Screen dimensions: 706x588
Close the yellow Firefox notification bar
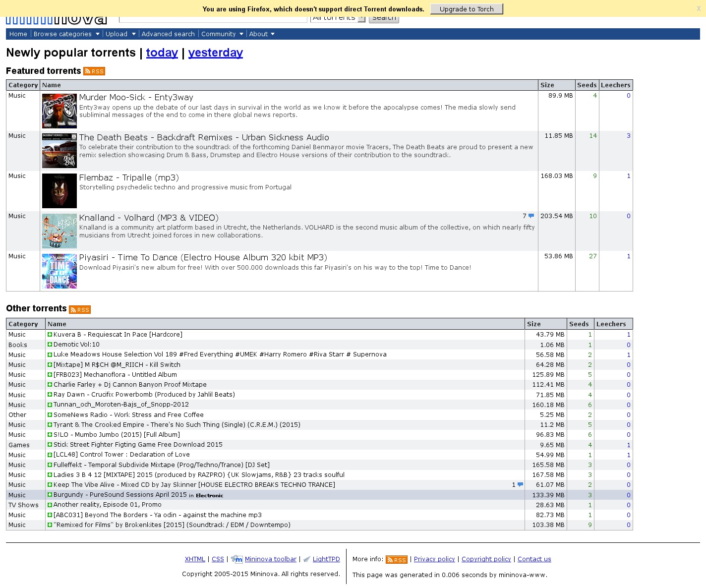(699, 9)
